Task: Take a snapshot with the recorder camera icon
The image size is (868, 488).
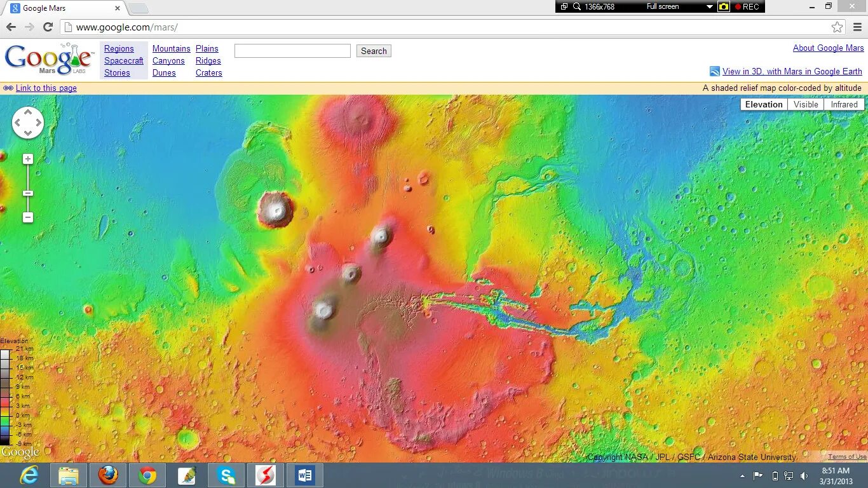Action: [724, 6]
